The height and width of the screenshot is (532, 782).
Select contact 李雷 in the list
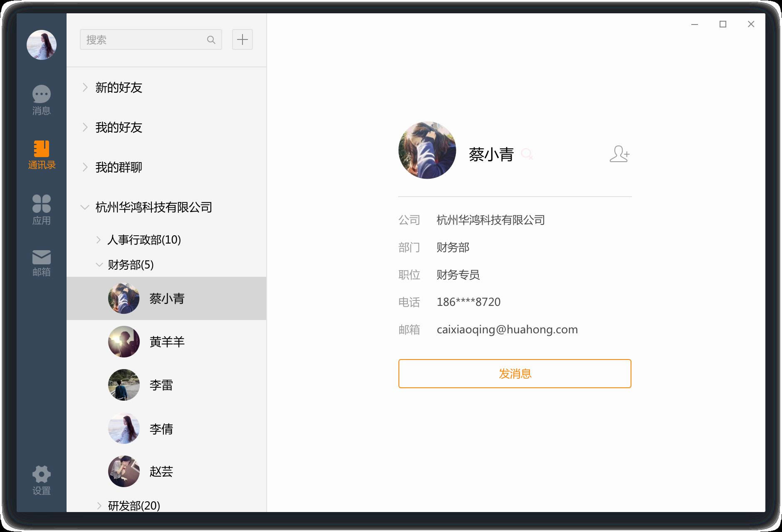(x=166, y=385)
